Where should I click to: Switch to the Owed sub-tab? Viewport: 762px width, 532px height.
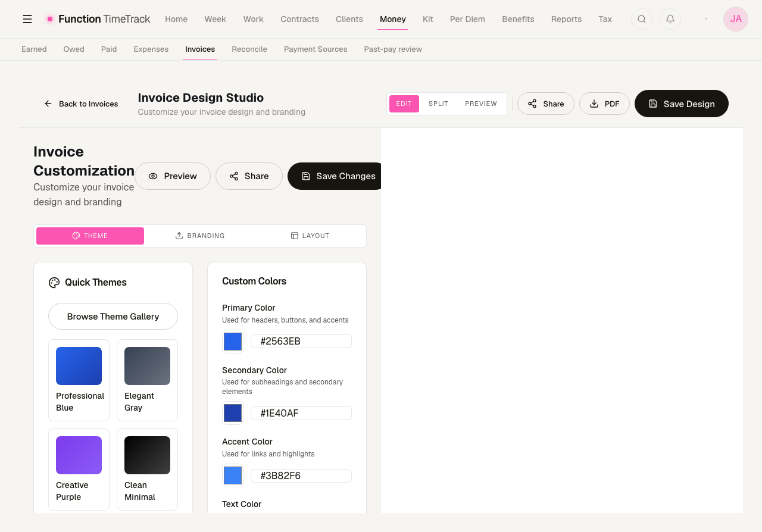pos(74,49)
